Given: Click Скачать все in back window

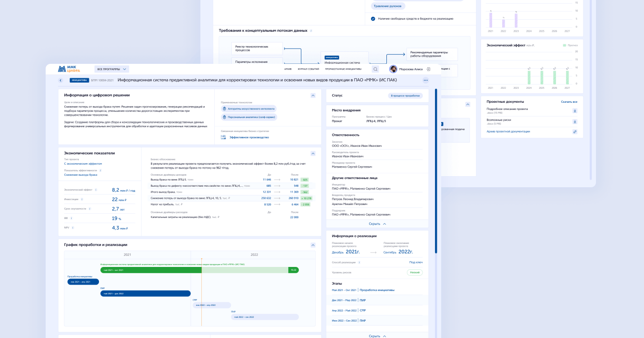Looking at the screenshot, I should 569,102.
